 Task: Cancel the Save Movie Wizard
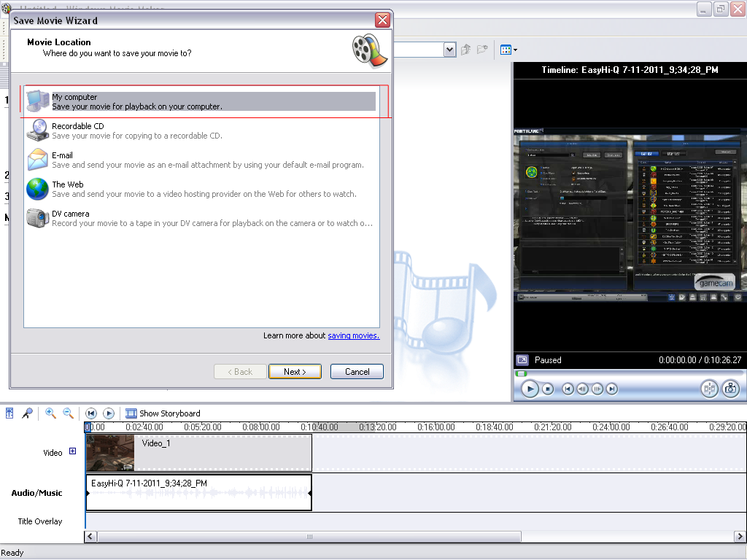[x=357, y=371]
